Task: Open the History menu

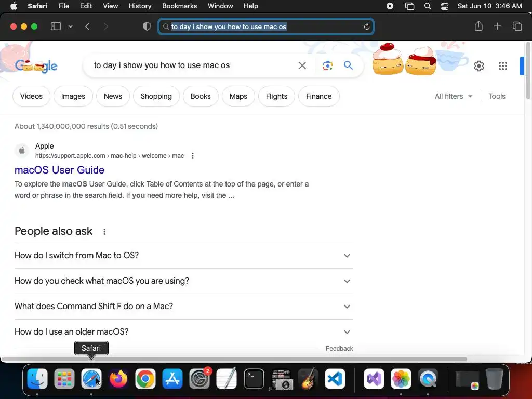Action: (140, 6)
